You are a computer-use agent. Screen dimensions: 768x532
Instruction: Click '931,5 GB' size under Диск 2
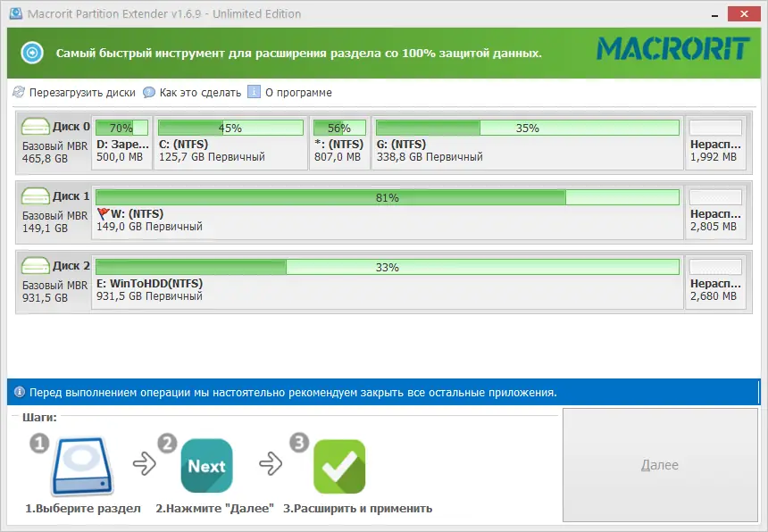coord(45,297)
